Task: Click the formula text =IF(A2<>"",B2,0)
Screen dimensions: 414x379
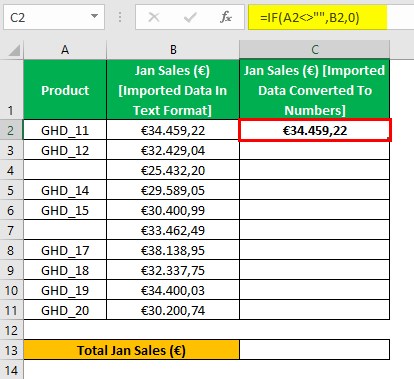Action: click(310, 17)
